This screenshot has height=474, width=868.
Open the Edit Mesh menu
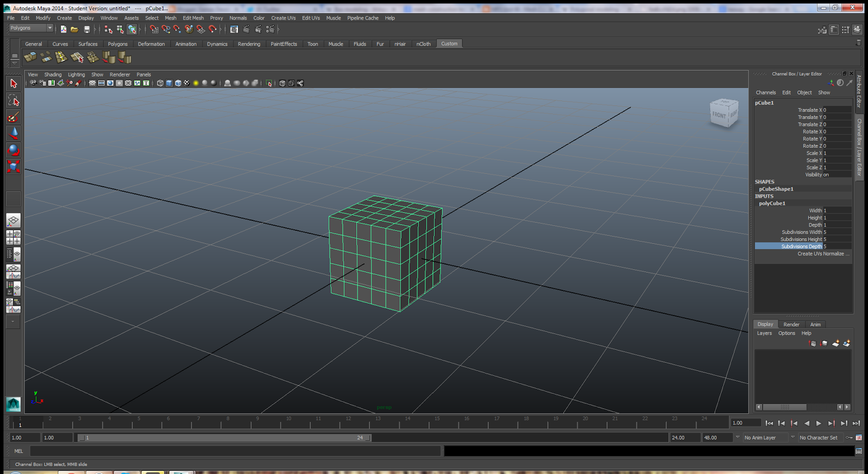(193, 18)
